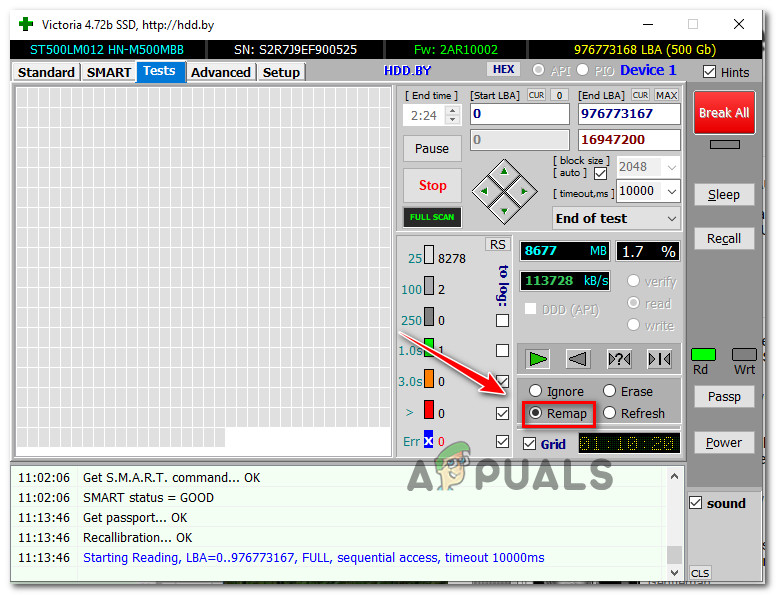Toggle the log checkbox for 1.0s blocks
Screen dimensions: 776x595
502,351
